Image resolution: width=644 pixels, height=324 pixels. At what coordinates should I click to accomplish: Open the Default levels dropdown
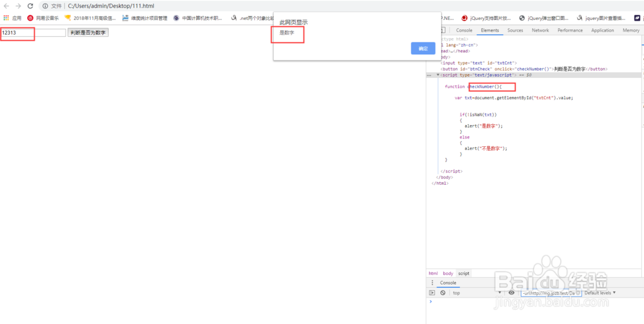600,293
